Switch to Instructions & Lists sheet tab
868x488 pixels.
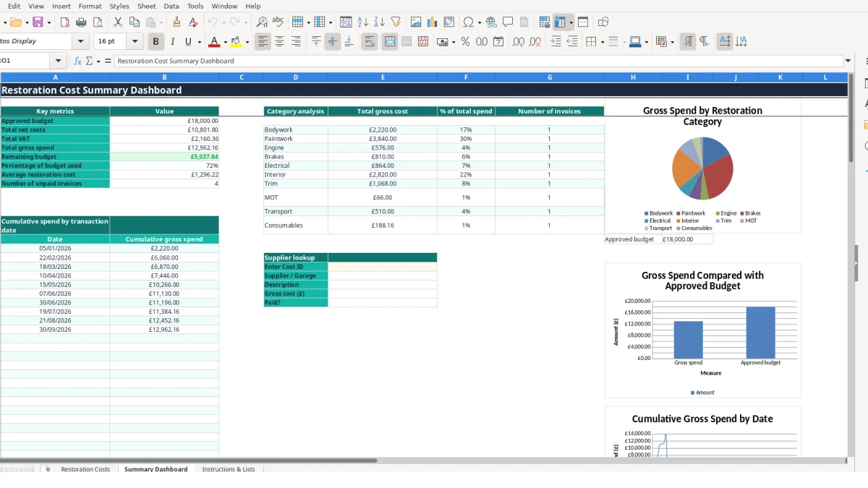(x=229, y=469)
